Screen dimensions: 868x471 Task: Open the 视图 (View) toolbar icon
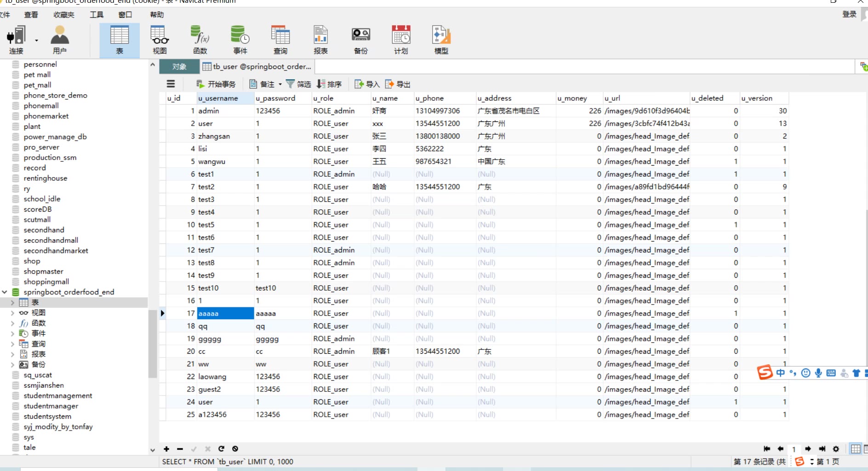(x=160, y=40)
